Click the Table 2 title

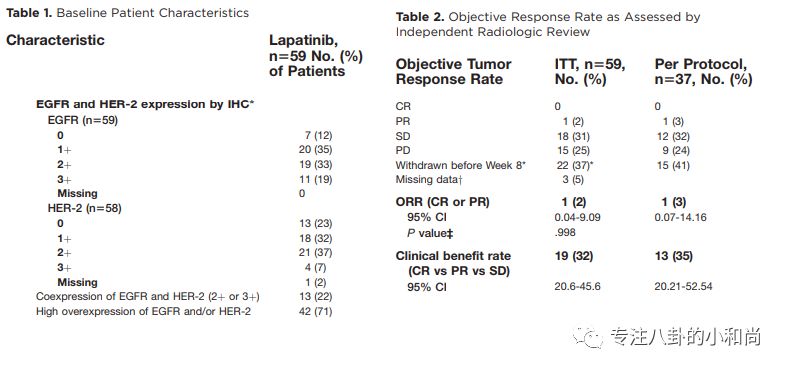coord(548,24)
